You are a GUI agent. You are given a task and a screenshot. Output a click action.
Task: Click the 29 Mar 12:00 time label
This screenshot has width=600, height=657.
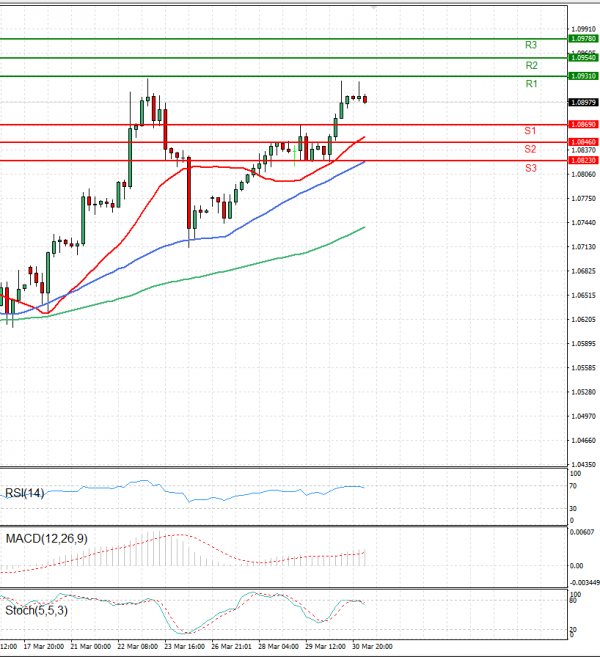(325, 647)
